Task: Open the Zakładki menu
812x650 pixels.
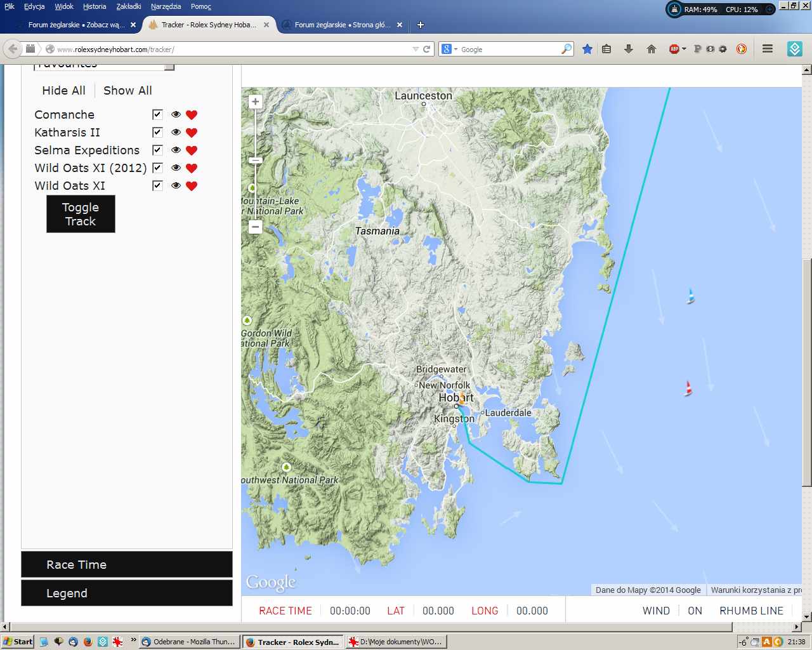Action: 129,6
